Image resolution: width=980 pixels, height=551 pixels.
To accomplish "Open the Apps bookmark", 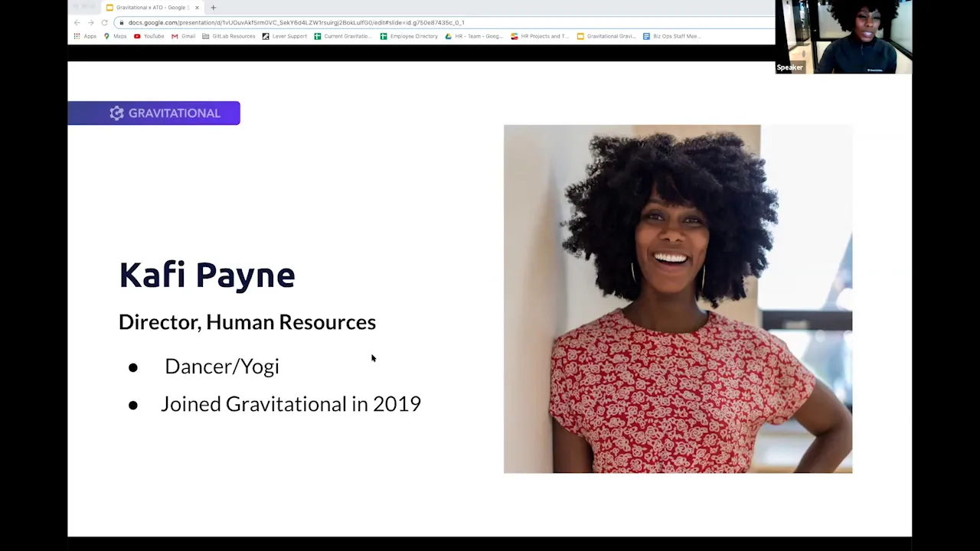I will [x=85, y=36].
